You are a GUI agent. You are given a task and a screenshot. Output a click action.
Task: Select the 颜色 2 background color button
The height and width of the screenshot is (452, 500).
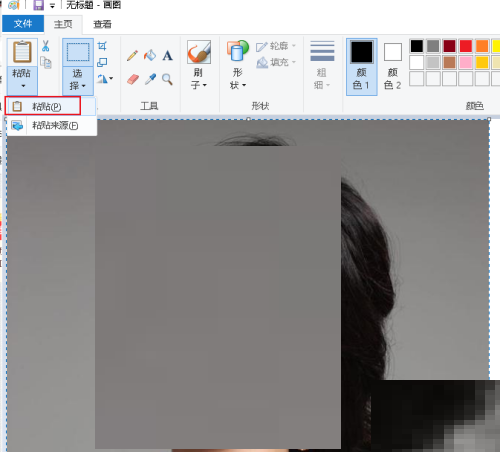pyautogui.click(x=393, y=67)
